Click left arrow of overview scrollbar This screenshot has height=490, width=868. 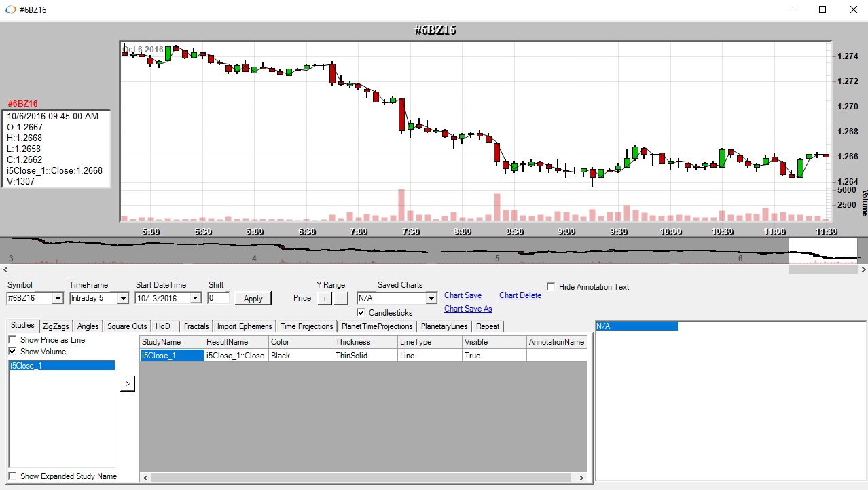[4, 269]
